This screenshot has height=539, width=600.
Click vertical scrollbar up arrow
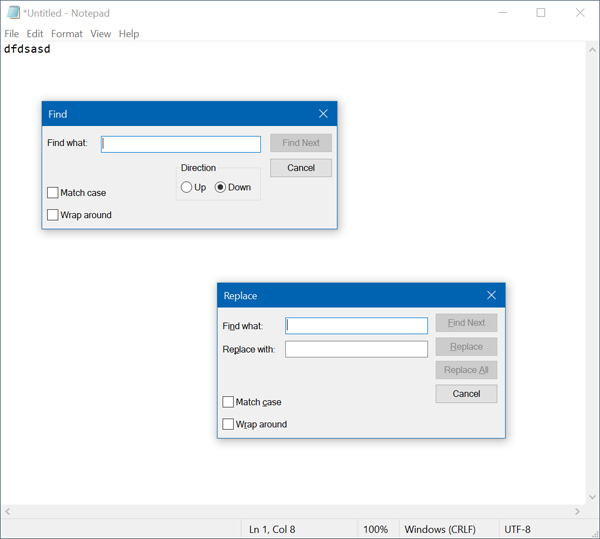coord(591,50)
